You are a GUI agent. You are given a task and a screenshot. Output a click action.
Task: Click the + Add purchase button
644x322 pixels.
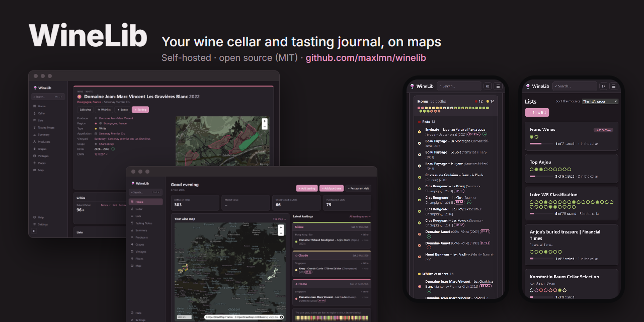point(332,188)
